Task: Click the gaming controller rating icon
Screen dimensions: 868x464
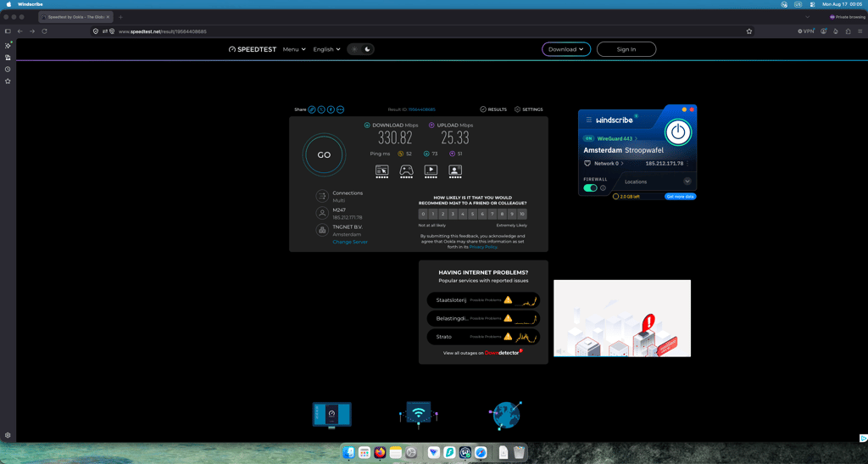Action: click(406, 170)
